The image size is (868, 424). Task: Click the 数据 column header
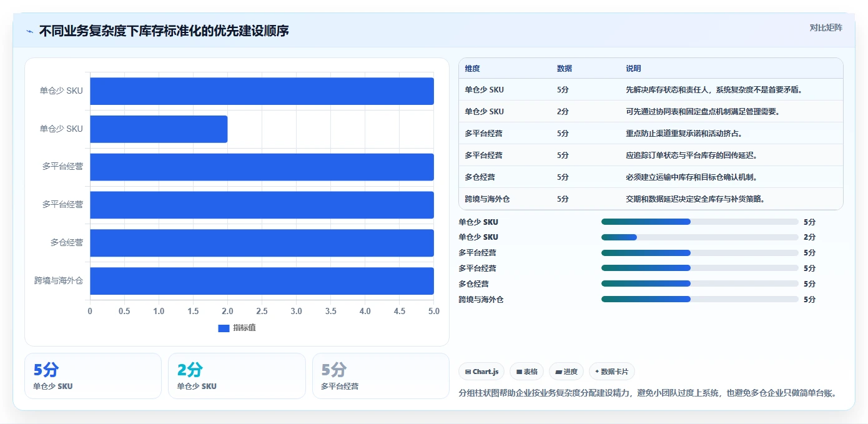point(565,69)
